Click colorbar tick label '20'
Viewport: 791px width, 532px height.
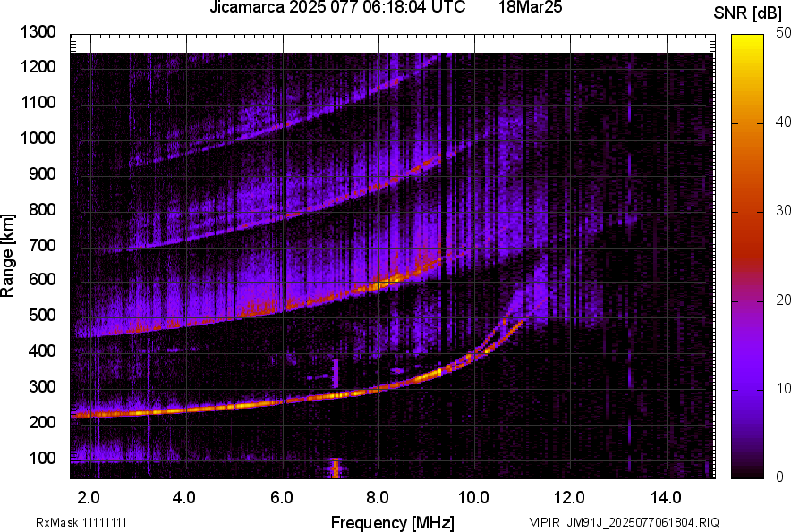pyautogui.click(x=784, y=300)
